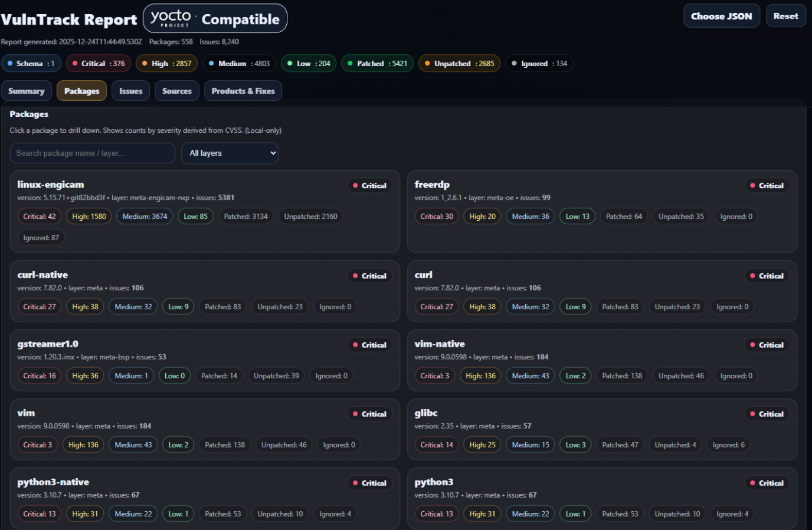Click the 'Medium: 15' chip on glibc
The height and width of the screenshot is (530, 812).
tap(531, 445)
